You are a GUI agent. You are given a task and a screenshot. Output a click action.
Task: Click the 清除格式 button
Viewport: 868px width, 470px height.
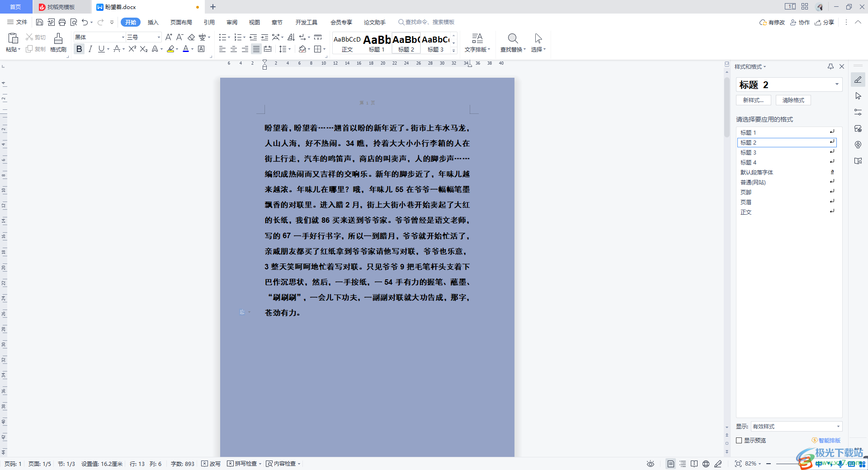coord(793,100)
